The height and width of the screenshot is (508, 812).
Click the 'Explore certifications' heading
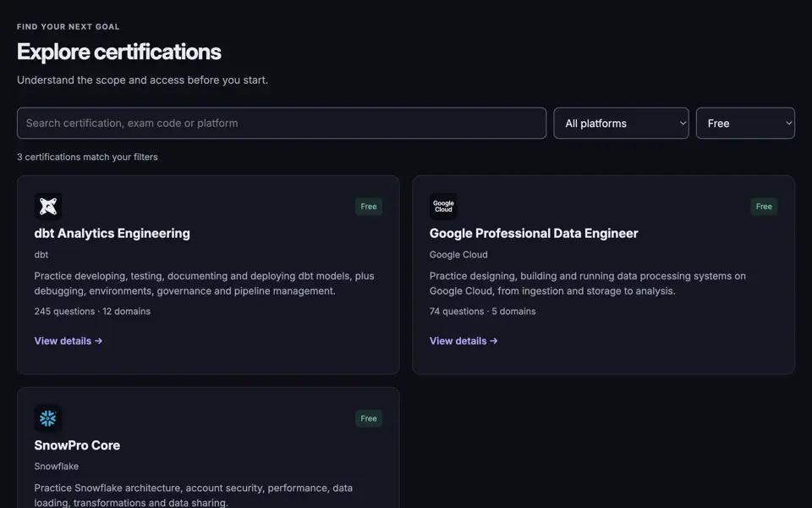point(119,52)
